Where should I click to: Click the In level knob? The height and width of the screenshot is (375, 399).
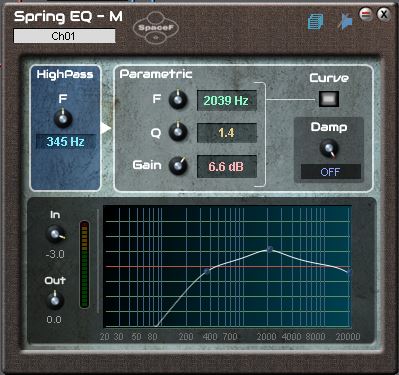click(x=56, y=234)
